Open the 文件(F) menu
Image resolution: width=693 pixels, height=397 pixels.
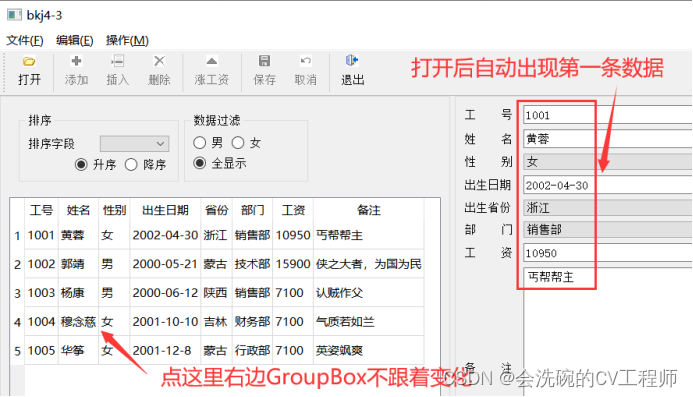coord(25,41)
